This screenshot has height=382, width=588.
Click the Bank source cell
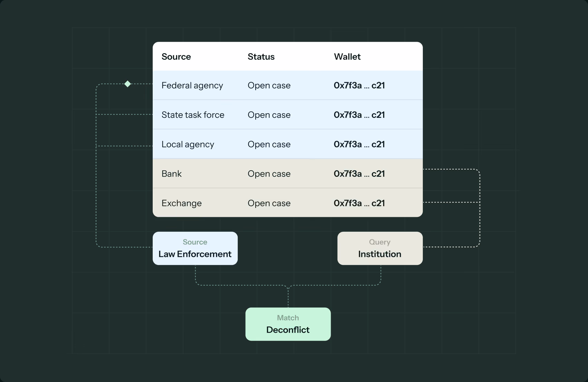[x=171, y=174]
